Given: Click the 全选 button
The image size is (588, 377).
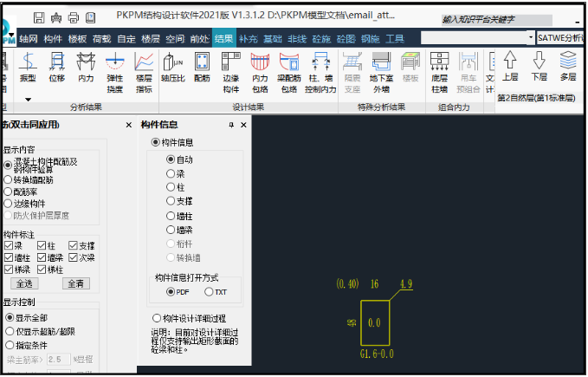Looking at the screenshot, I should click(25, 284).
